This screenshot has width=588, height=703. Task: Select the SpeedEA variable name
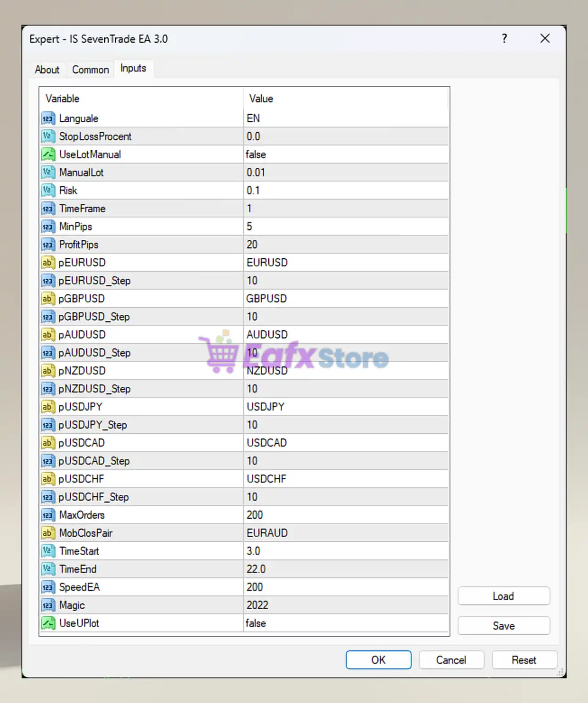point(79,587)
